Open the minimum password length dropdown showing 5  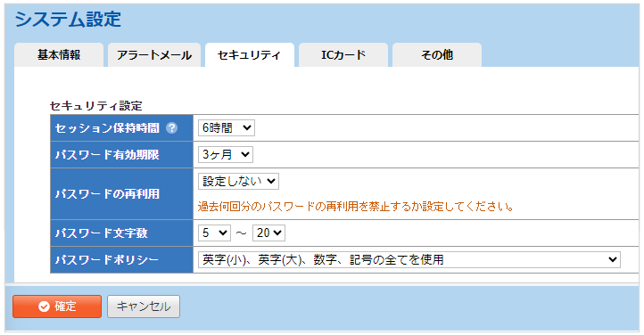coord(214,233)
